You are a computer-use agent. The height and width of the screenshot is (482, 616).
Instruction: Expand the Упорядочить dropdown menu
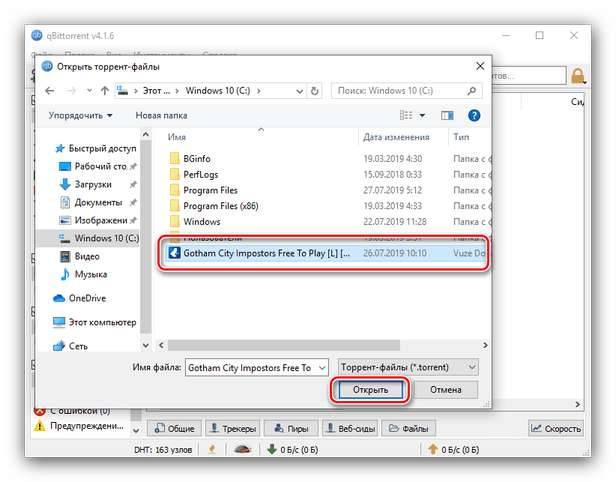click(80, 115)
